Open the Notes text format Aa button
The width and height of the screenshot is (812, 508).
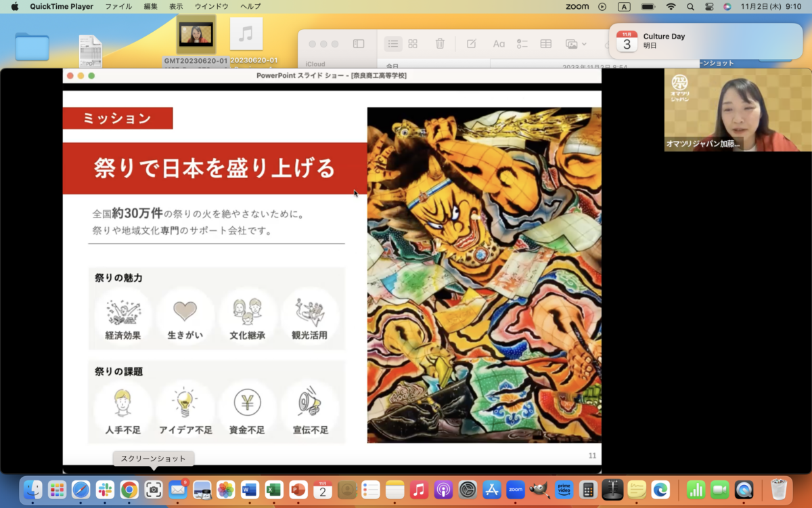499,44
